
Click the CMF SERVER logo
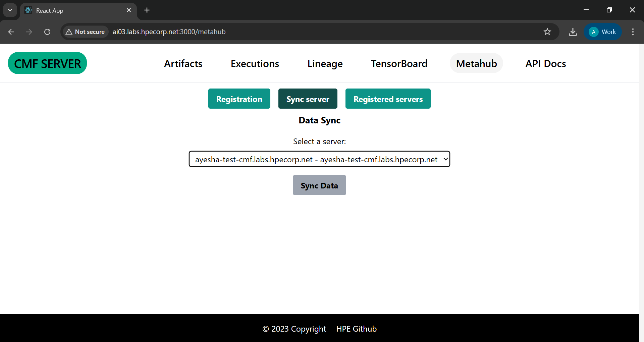coord(48,63)
